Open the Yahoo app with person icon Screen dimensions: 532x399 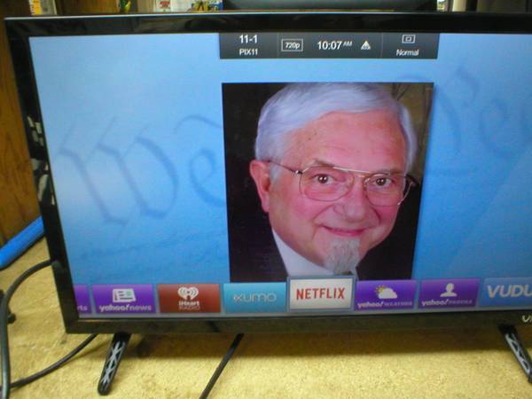[449, 293]
